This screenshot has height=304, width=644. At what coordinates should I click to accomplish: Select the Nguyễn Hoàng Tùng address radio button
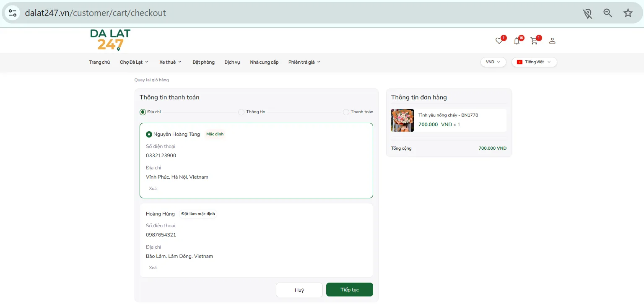tap(149, 135)
